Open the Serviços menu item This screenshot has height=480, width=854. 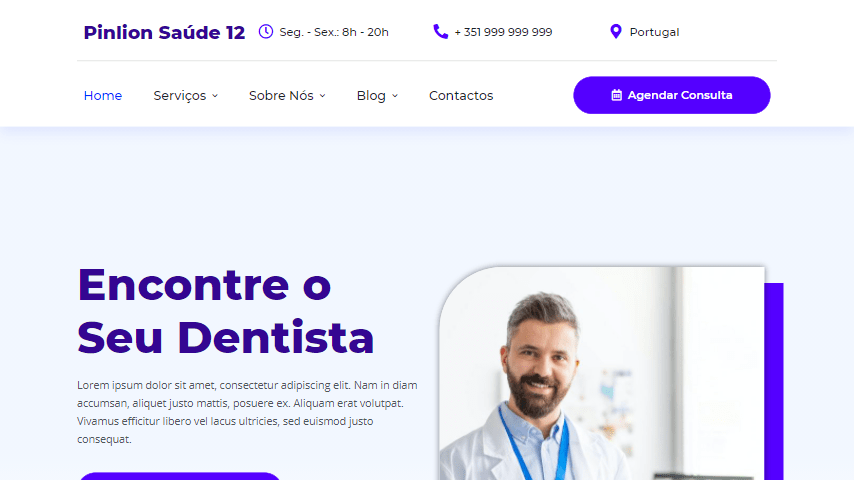[x=180, y=96]
